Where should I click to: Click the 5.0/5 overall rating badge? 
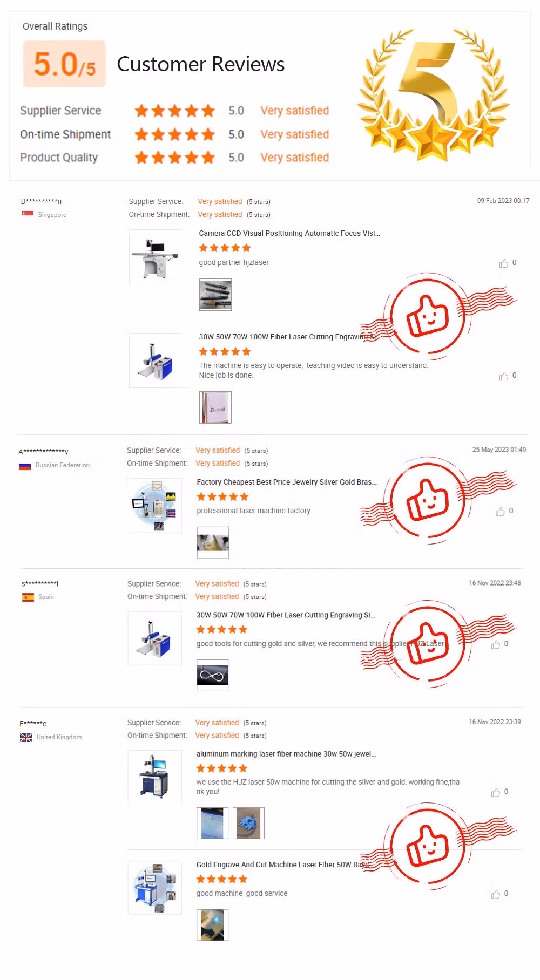click(64, 64)
